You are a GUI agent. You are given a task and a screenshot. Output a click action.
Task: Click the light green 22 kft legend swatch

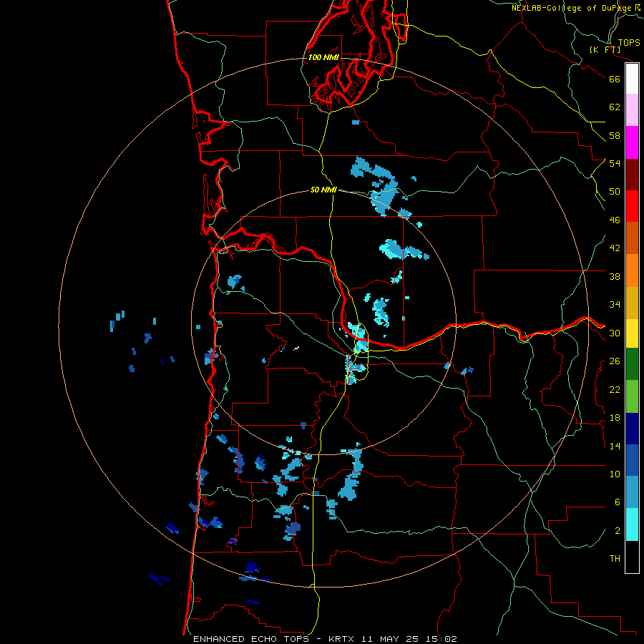coord(632,396)
